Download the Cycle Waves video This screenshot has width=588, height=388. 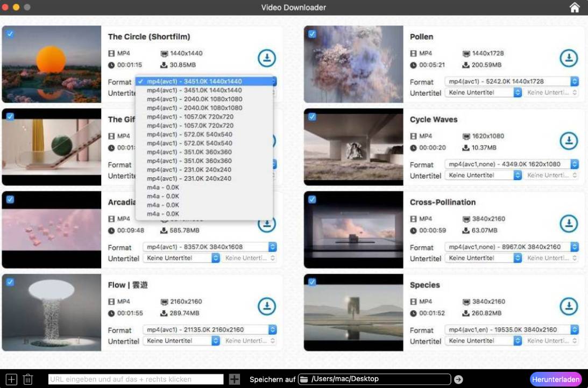[x=569, y=141]
